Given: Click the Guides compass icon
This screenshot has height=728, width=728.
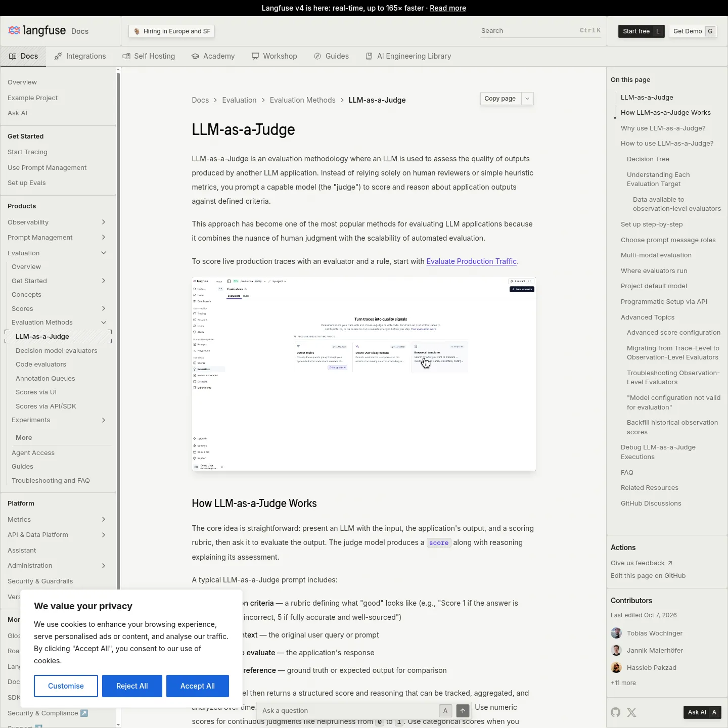Looking at the screenshot, I should (317, 56).
